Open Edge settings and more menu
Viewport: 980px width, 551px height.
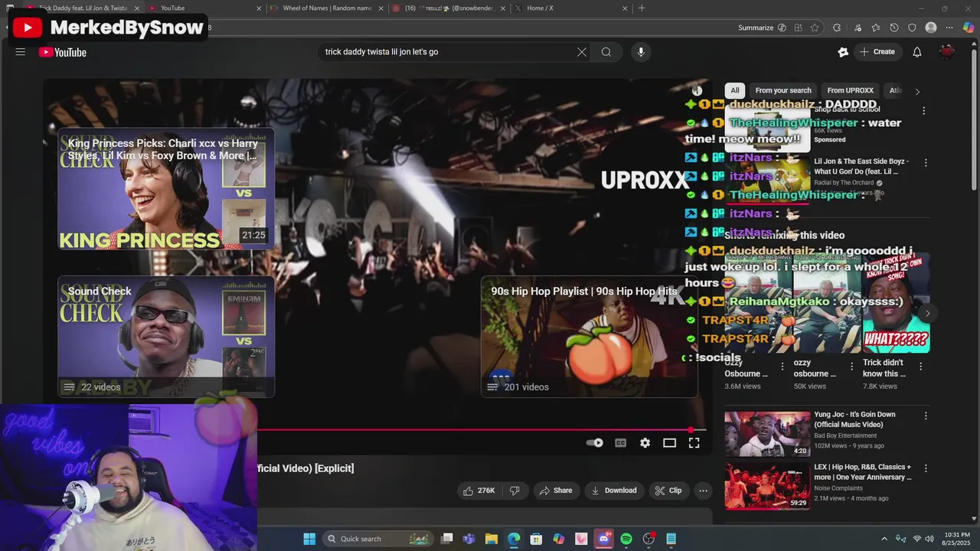pyautogui.click(x=949, y=28)
